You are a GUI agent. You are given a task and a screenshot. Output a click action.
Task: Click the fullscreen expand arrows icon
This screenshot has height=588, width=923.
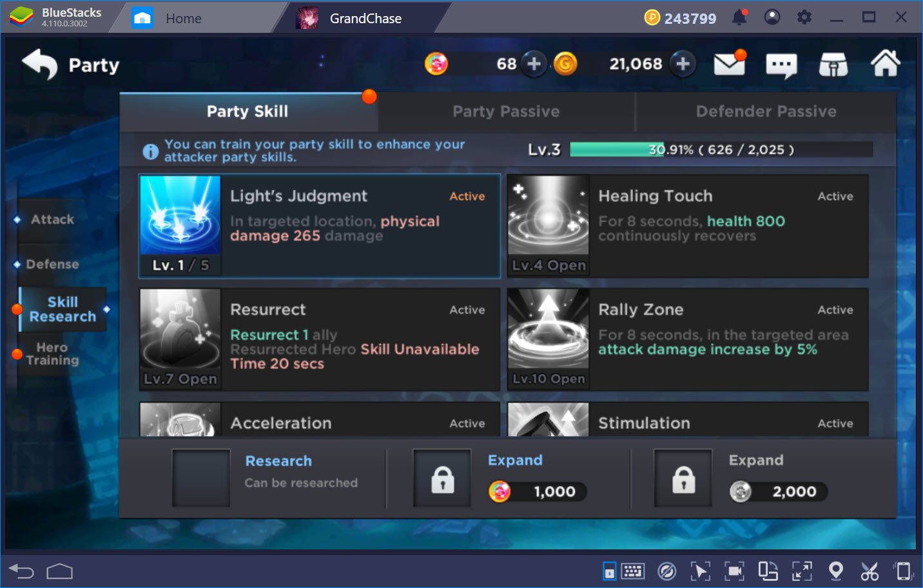tap(802, 571)
